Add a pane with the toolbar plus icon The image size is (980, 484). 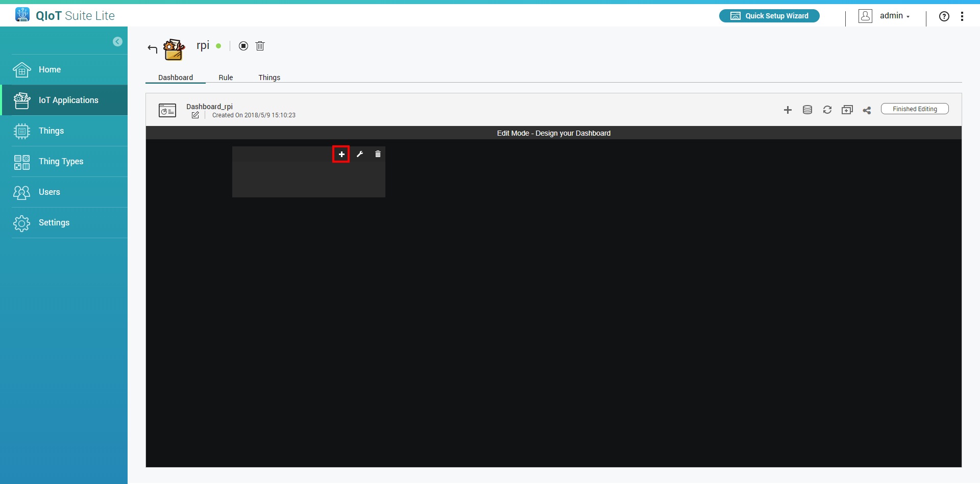788,110
